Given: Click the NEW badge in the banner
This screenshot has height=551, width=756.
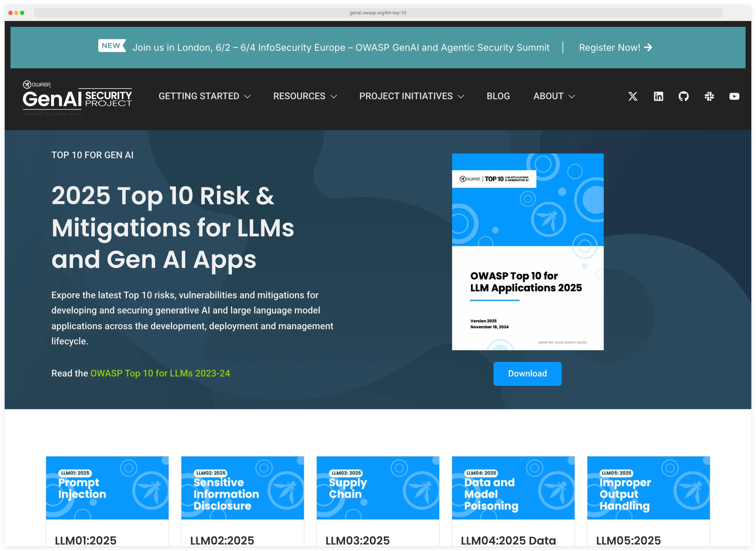Looking at the screenshot, I should (112, 46).
